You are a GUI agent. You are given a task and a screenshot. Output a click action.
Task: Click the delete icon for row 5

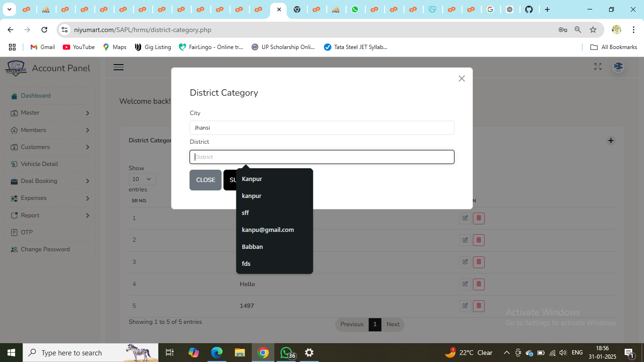[479, 306]
